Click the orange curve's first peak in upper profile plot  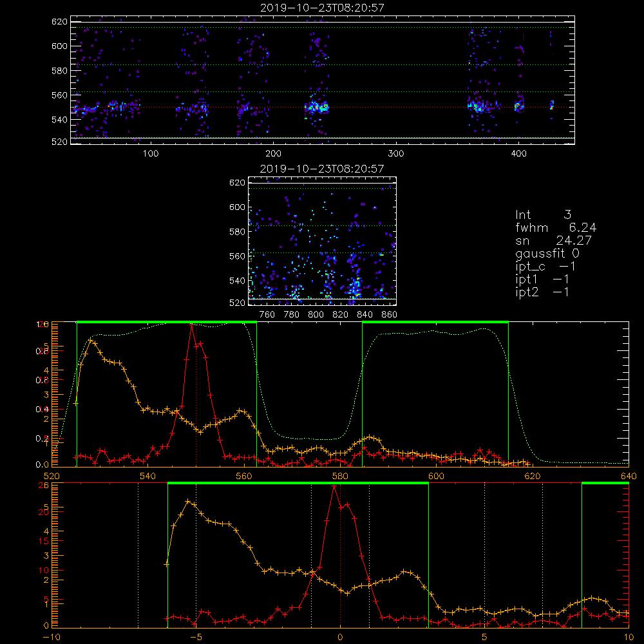pyautogui.click(x=91, y=340)
